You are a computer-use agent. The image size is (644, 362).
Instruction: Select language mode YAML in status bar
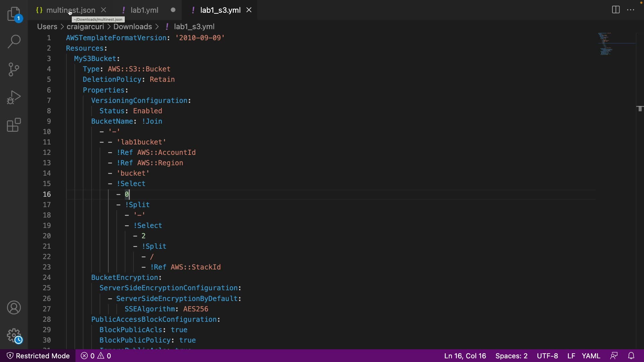click(591, 356)
